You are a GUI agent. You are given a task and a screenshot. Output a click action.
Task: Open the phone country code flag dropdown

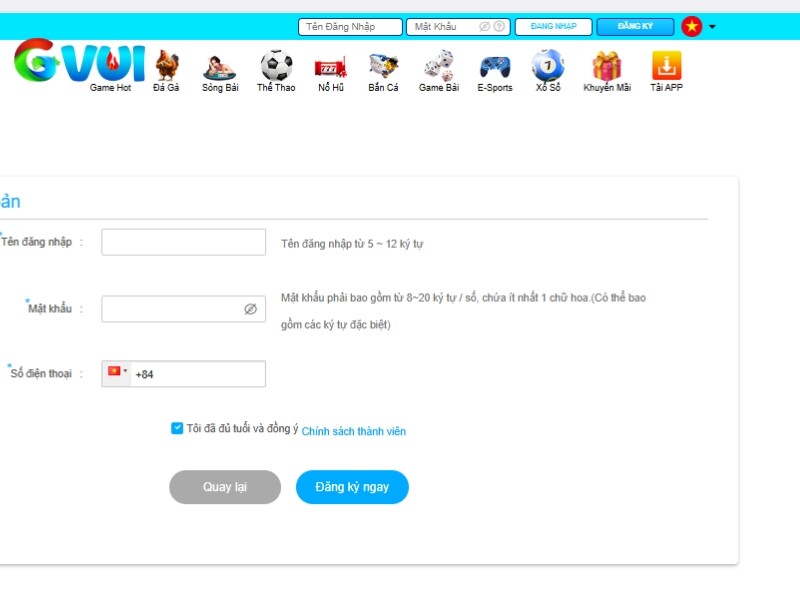point(117,371)
